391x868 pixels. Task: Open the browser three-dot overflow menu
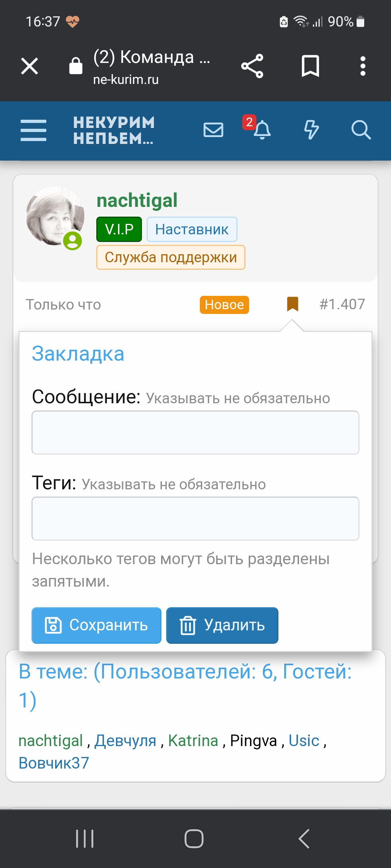pos(363,66)
